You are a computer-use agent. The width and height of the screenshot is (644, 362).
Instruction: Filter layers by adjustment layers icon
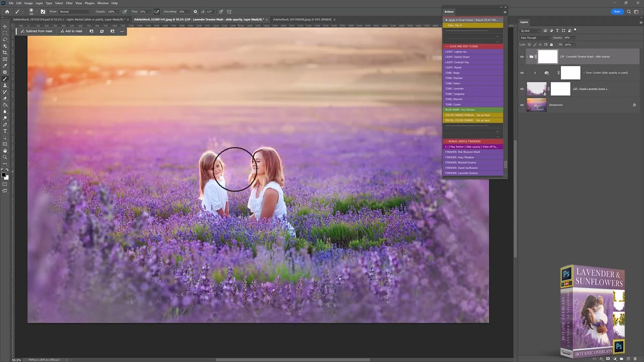tap(551, 31)
